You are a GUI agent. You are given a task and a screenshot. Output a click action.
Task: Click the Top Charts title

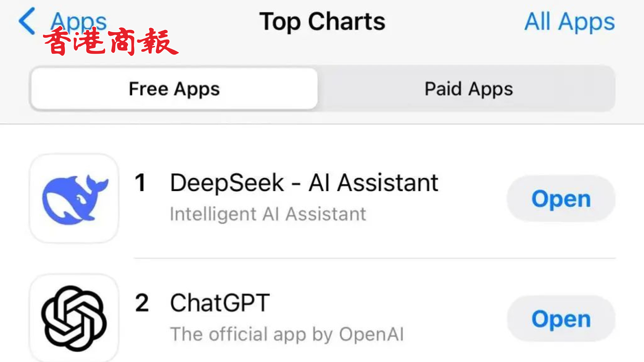322,21
